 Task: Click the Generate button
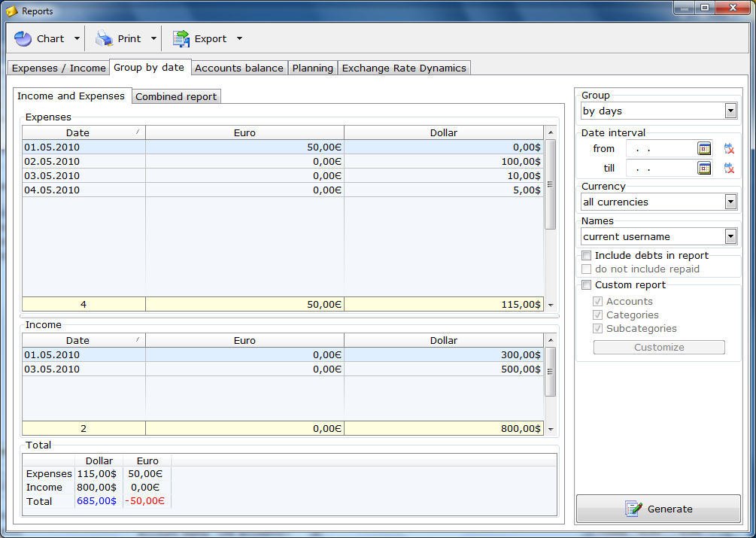tap(658, 509)
